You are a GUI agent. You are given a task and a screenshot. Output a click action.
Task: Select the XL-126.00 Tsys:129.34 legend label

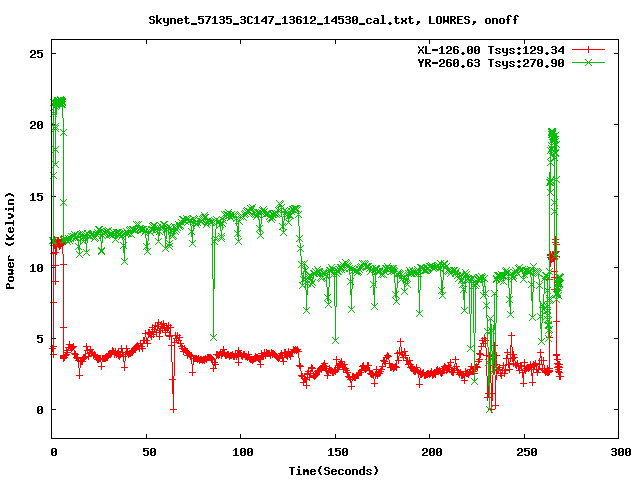[x=491, y=50]
